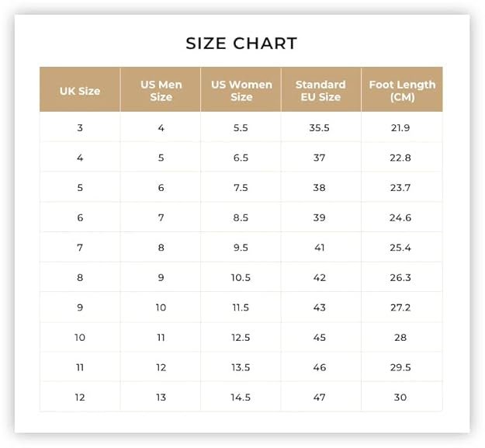Select the Foot Length (CM) header

[x=402, y=91]
